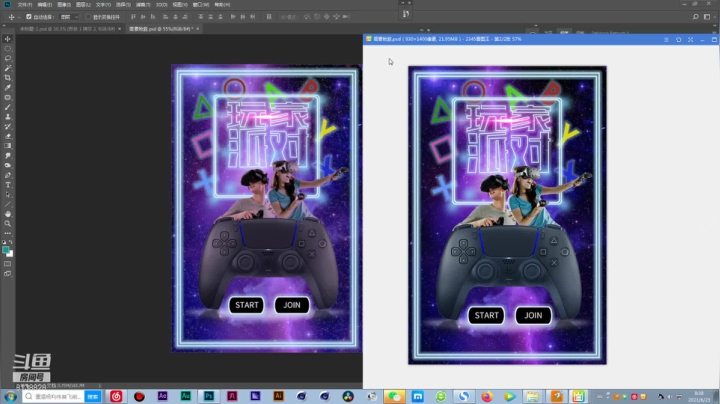Toggle Quick Mask mode

pyautogui.click(x=8, y=264)
